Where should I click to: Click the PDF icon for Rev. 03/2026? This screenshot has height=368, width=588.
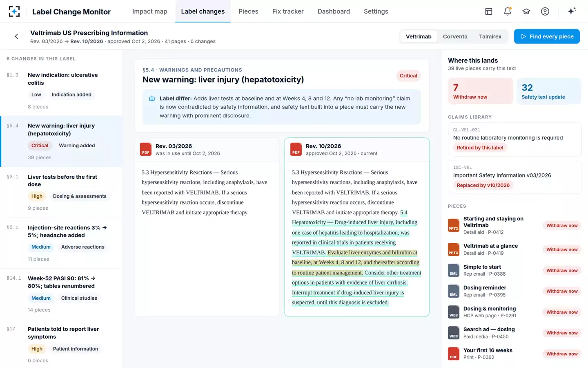click(146, 149)
